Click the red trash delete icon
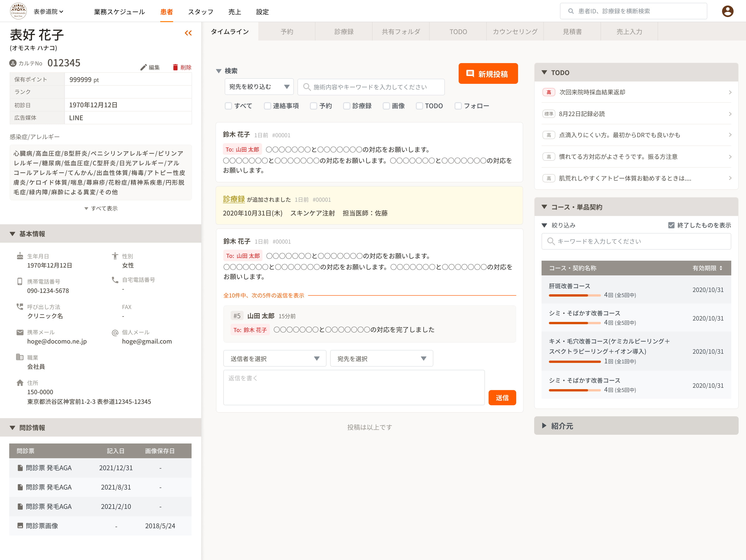Image resolution: width=746 pixels, height=560 pixels. [175, 67]
